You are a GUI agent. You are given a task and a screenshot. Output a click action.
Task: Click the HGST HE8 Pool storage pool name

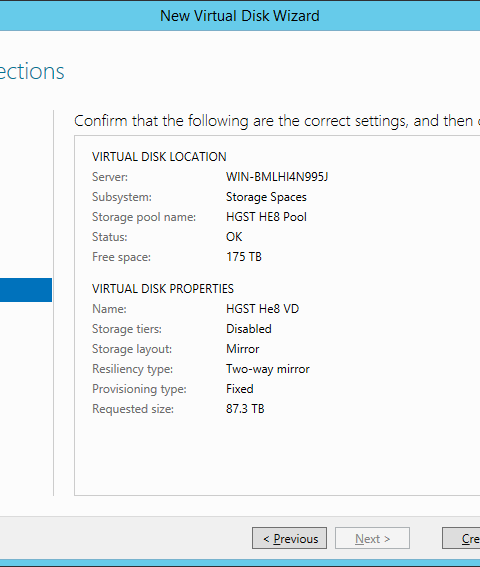point(266,217)
